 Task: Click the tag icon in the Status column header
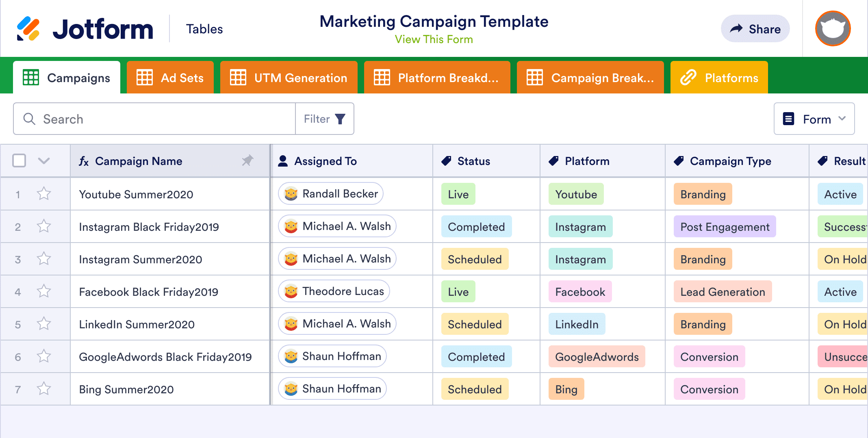tap(446, 160)
